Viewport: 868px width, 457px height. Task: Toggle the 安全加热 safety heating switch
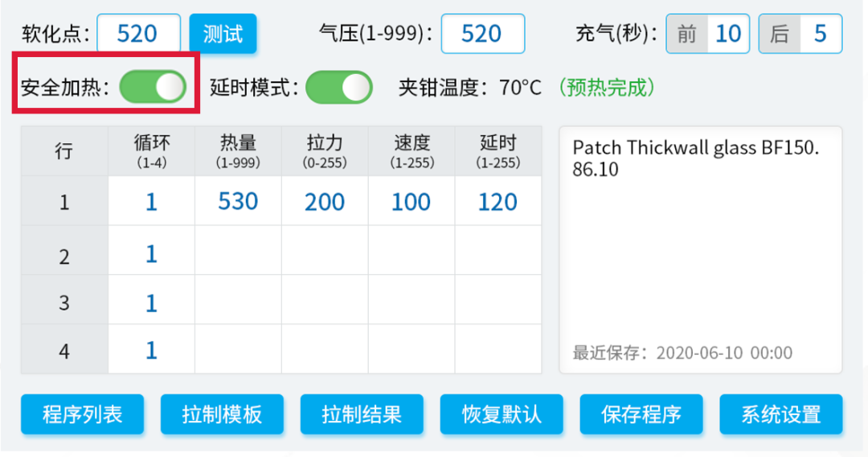(153, 87)
